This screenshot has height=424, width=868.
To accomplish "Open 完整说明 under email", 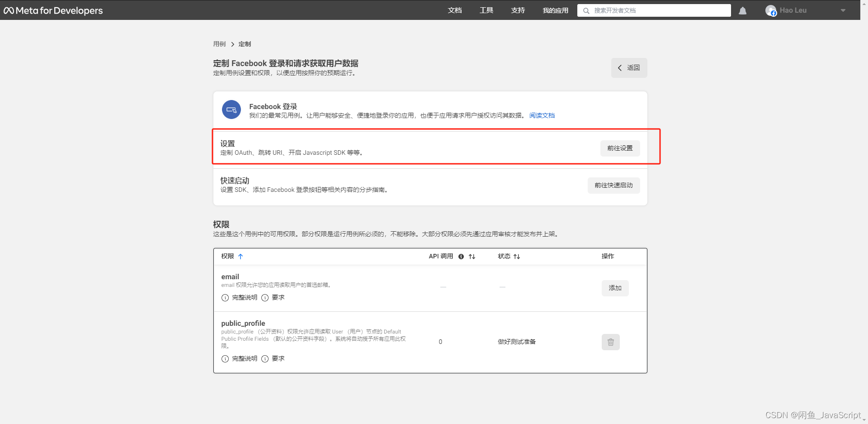I will coord(240,298).
